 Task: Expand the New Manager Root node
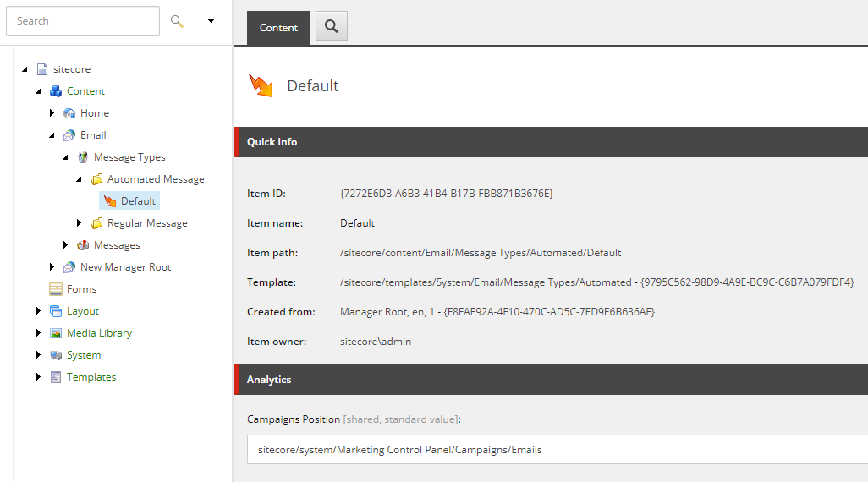(x=52, y=267)
